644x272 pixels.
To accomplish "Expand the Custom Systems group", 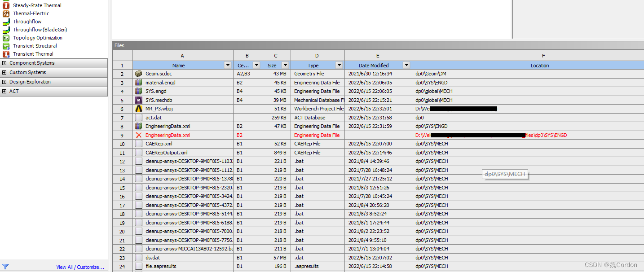I will coord(4,73).
